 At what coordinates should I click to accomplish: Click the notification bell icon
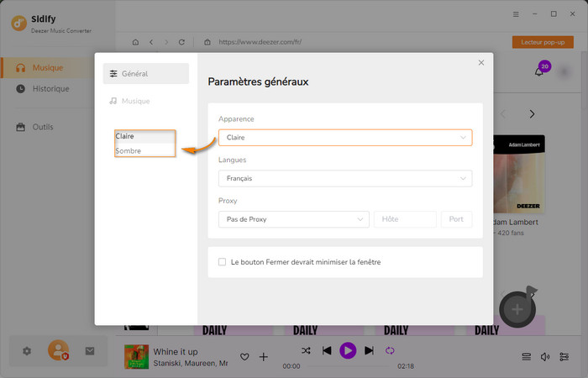[x=538, y=72]
